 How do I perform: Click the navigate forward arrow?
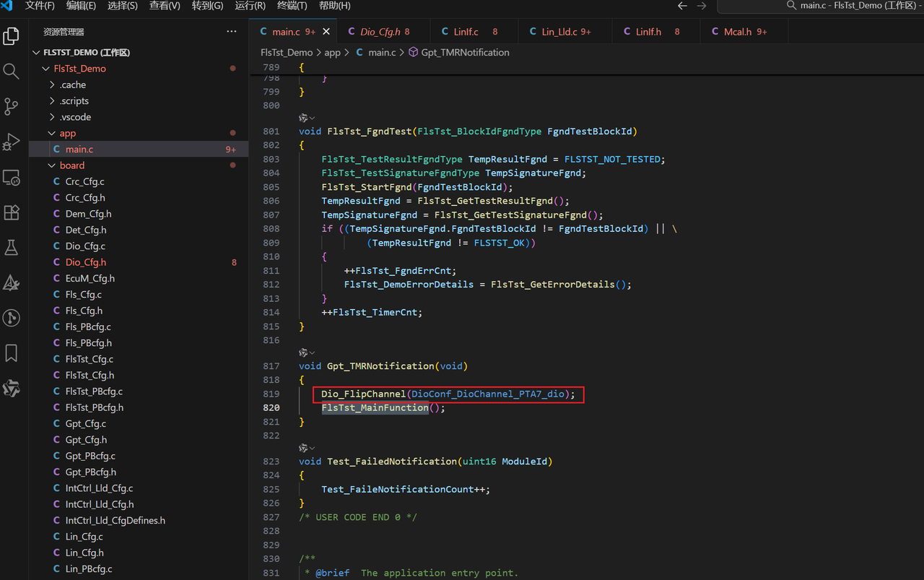pos(701,6)
